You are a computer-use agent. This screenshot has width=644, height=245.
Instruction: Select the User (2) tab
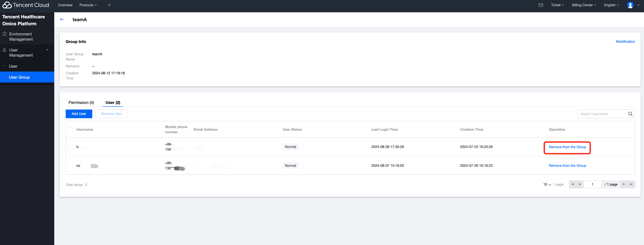[x=113, y=102]
